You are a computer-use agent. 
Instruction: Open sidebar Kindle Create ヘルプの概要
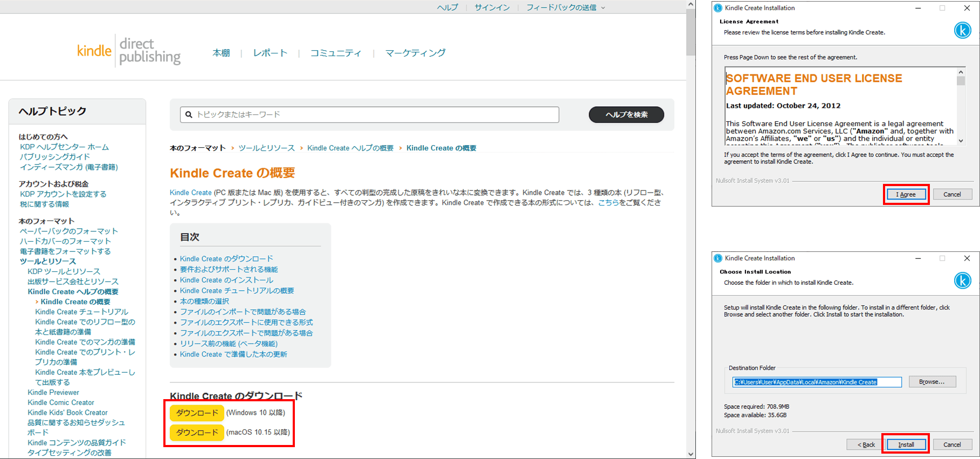click(x=73, y=292)
